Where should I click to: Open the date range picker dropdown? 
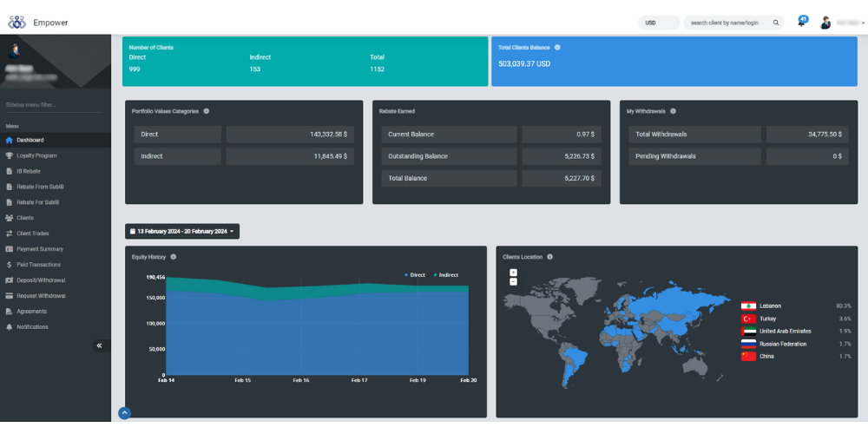click(182, 232)
